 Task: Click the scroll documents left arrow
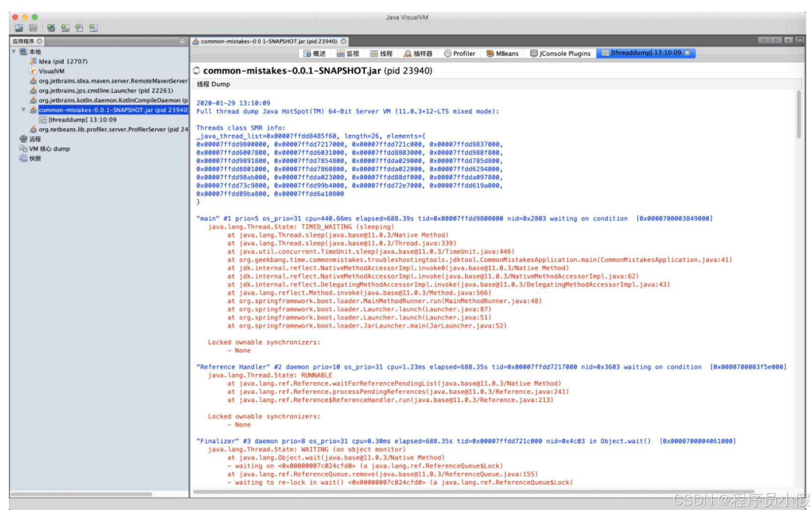pyautogui.click(x=764, y=40)
